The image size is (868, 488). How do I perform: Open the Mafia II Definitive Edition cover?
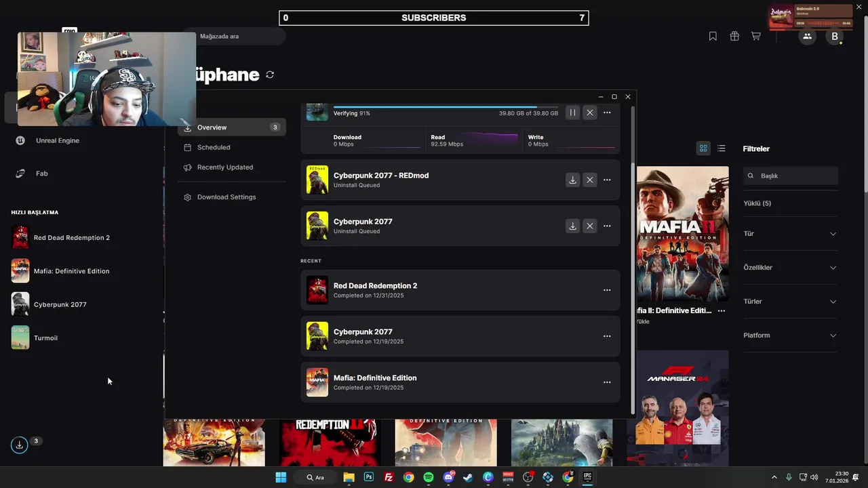(683, 234)
